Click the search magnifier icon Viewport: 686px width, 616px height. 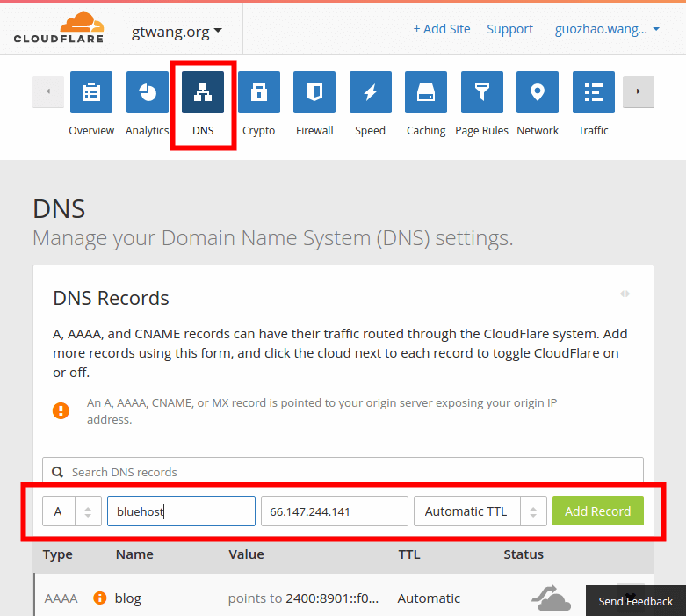tap(57, 472)
